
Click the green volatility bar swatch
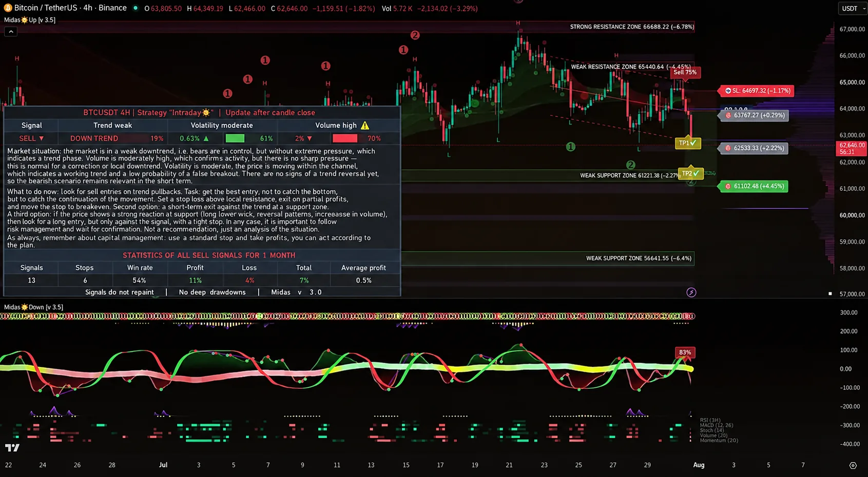pos(235,138)
